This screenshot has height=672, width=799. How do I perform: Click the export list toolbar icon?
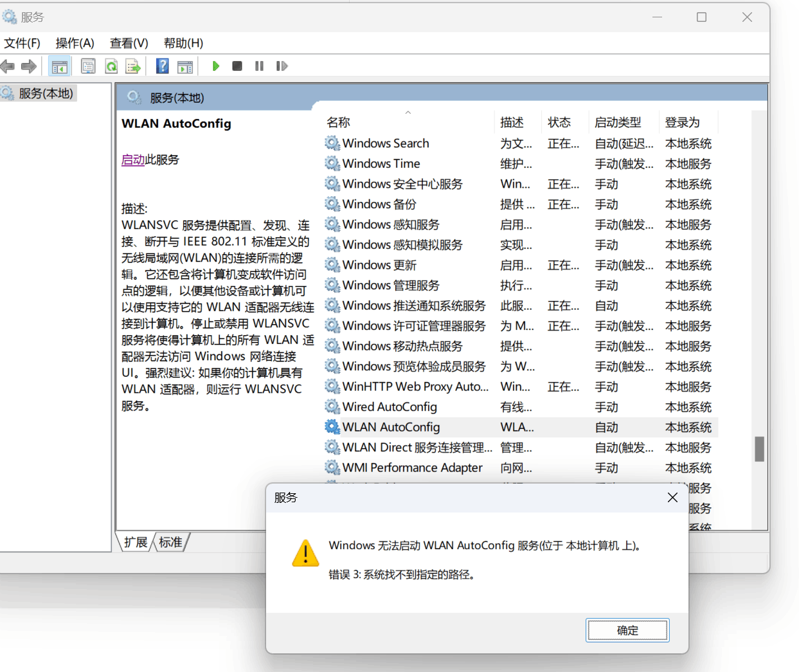133,66
